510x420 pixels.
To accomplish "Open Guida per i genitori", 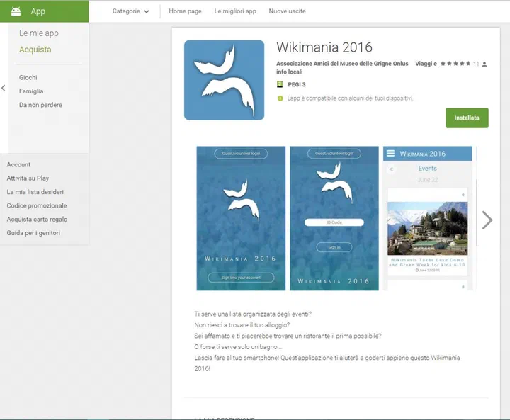I will coord(33,233).
